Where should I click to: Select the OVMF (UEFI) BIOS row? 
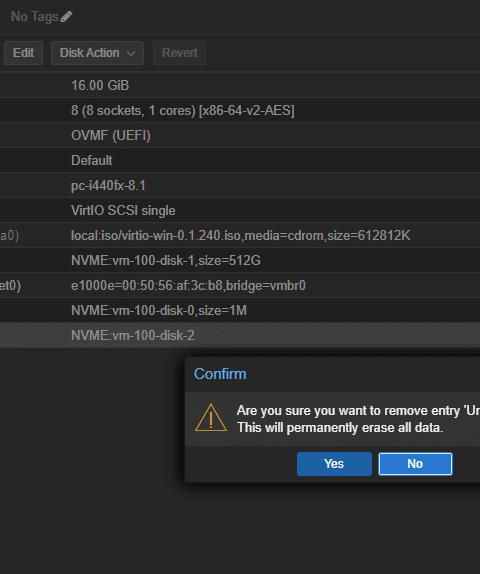[240, 135]
